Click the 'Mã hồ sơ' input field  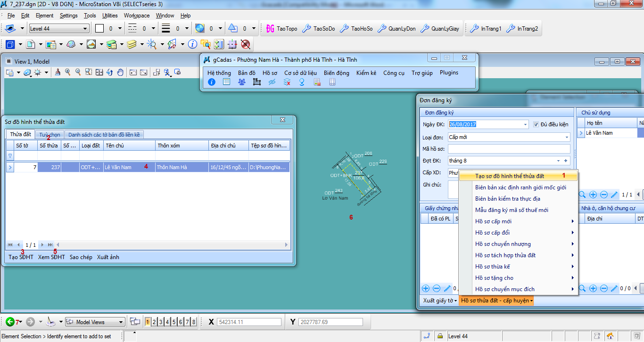point(509,149)
